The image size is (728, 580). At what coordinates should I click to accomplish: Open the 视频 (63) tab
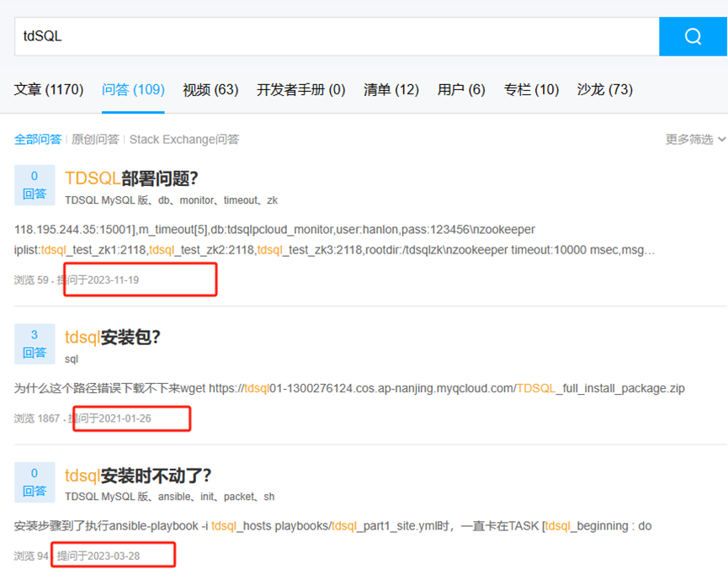(x=210, y=89)
